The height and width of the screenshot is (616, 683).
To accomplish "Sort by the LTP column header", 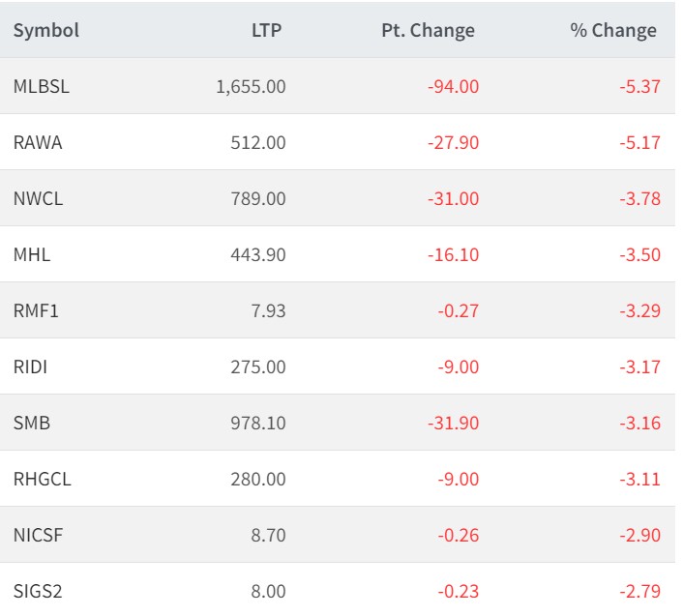I will (x=266, y=30).
